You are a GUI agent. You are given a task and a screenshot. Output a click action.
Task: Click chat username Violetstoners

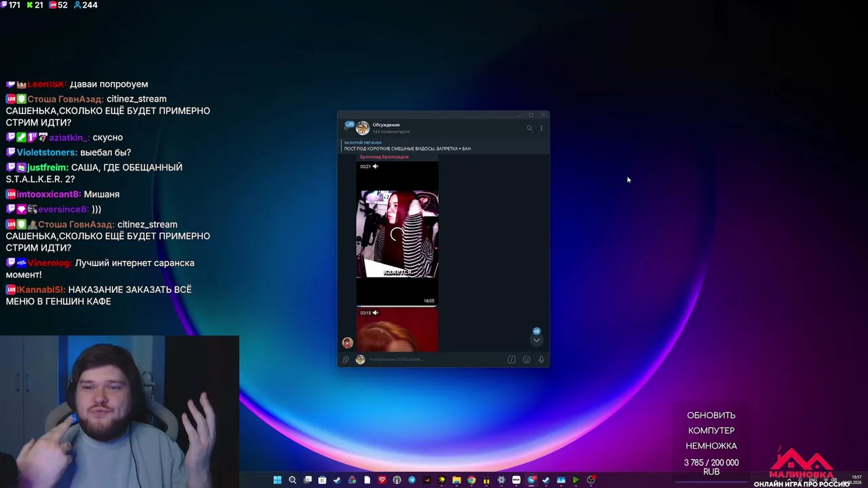[x=47, y=152]
